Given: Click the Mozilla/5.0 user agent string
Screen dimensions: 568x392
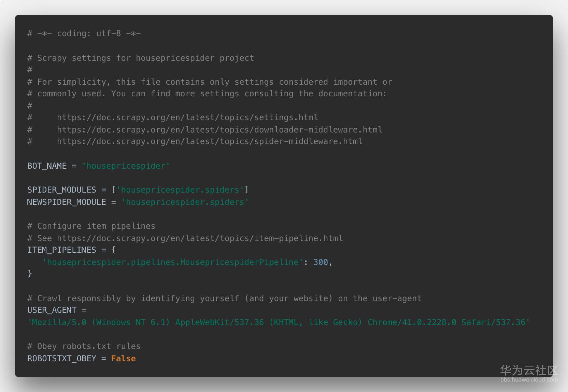Looking at the screenshot, I should pyautogui.click(x=278, y=322).
